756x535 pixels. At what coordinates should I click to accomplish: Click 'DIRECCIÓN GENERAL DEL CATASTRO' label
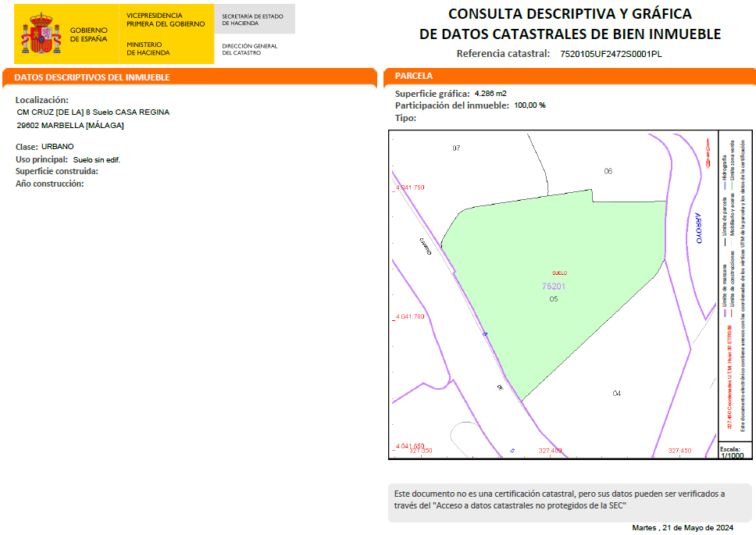[250, 49]
